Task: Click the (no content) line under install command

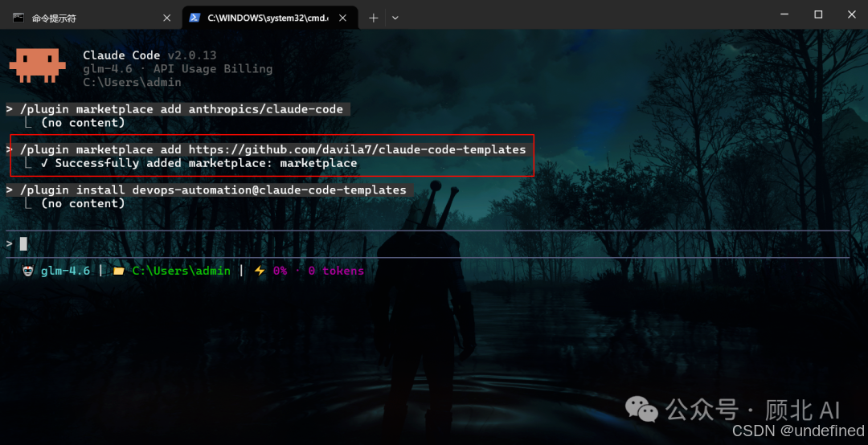Action: 83,203
